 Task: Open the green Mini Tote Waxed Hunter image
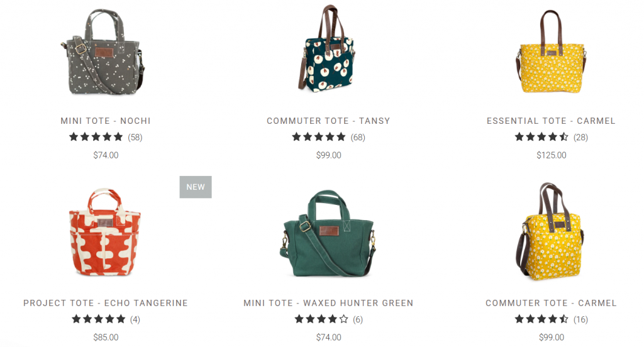click(x=328, y=234)
